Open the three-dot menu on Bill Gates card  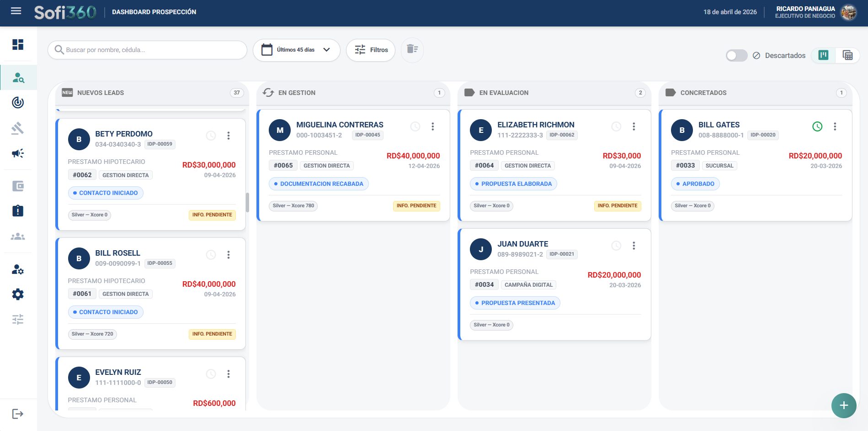(x=835, y=126)
